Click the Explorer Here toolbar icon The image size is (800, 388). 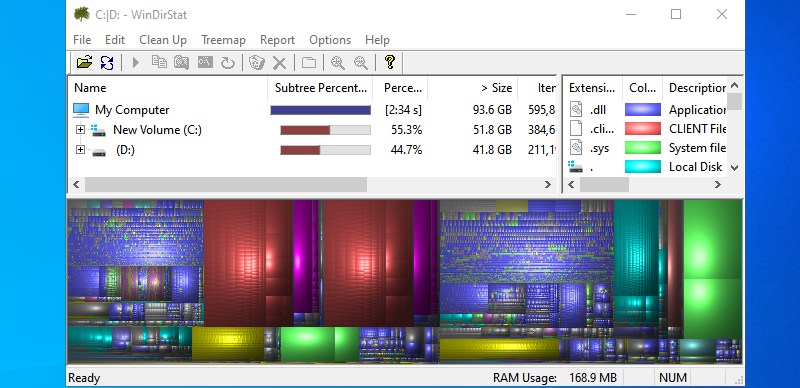[x=182, y=63]
